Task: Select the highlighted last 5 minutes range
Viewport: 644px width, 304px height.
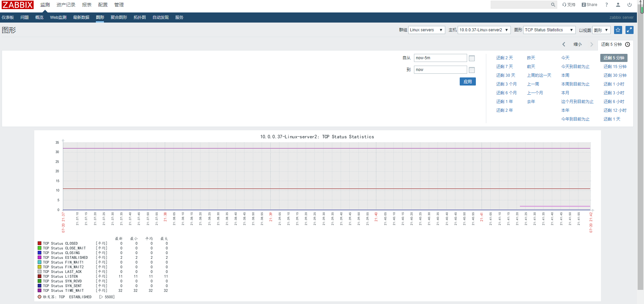Action: (614, 58)
